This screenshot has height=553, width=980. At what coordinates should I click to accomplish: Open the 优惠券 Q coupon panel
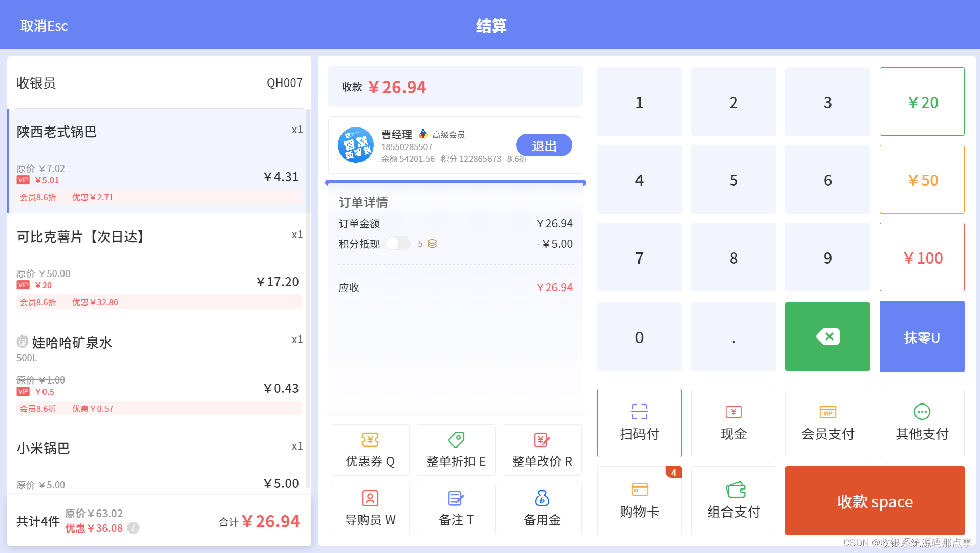370,450
